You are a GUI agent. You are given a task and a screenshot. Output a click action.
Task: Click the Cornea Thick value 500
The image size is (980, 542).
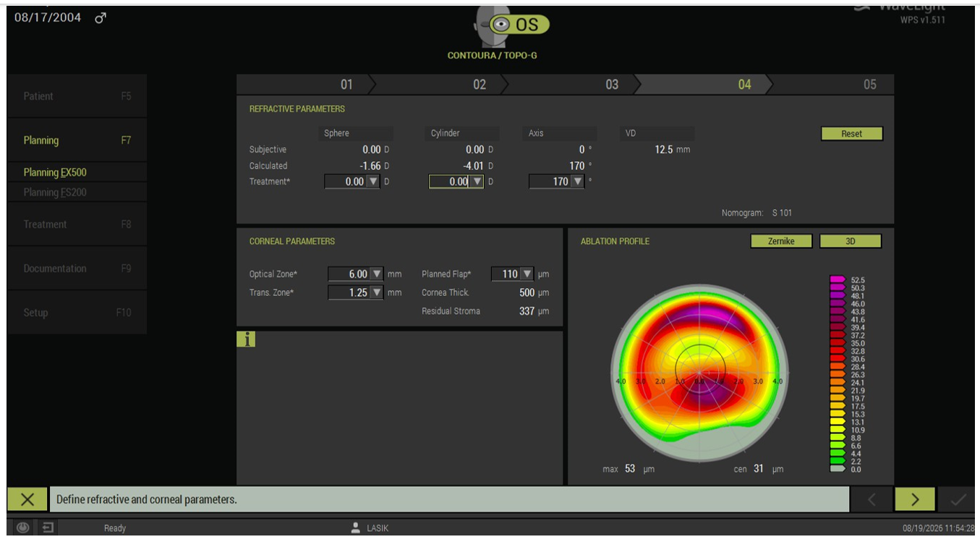pyautogui.click(x=527, y=292)
